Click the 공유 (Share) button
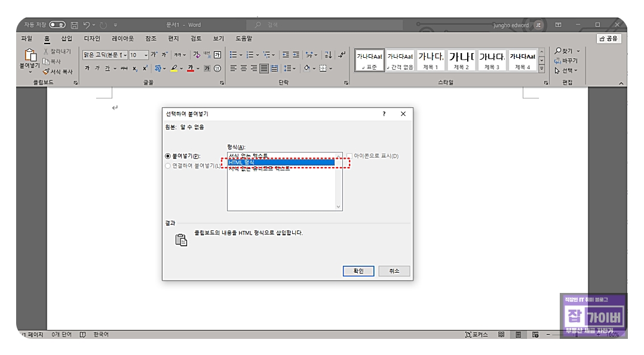This screenshot has height=355, width=644. (609, 39)
